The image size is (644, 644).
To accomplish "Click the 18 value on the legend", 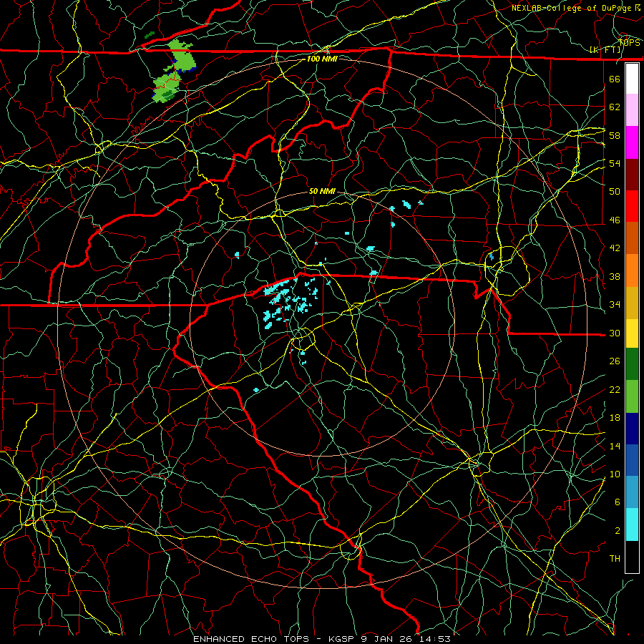I will click(615, 418).
